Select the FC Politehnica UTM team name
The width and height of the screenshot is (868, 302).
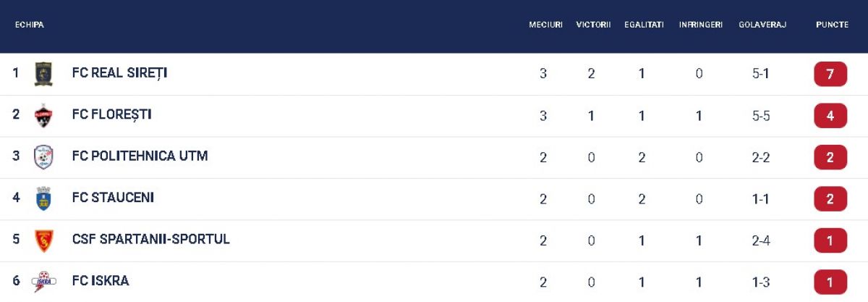(140, 156)
